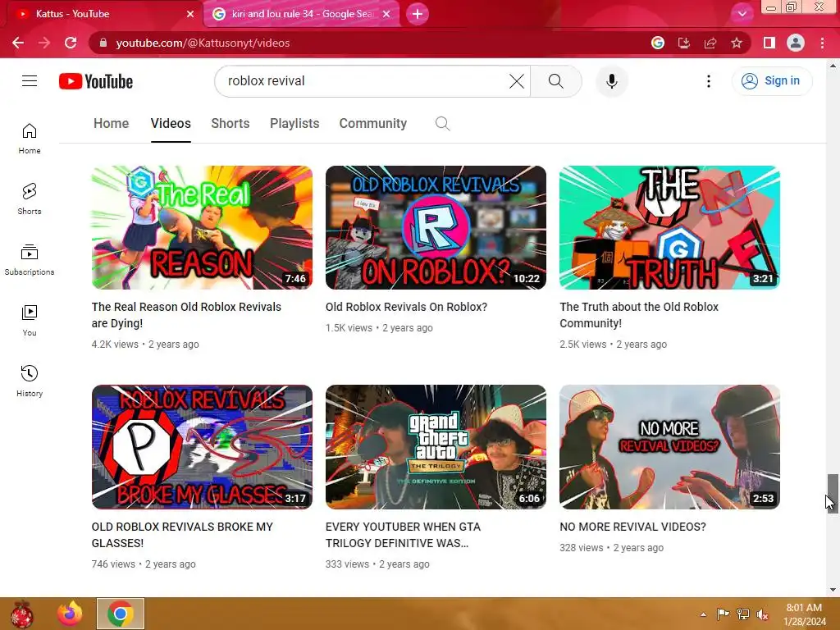Open Shorts in the left sidebar
This screenshot has height=630, width=840.
pyautogui.click(x=30, y=199)
